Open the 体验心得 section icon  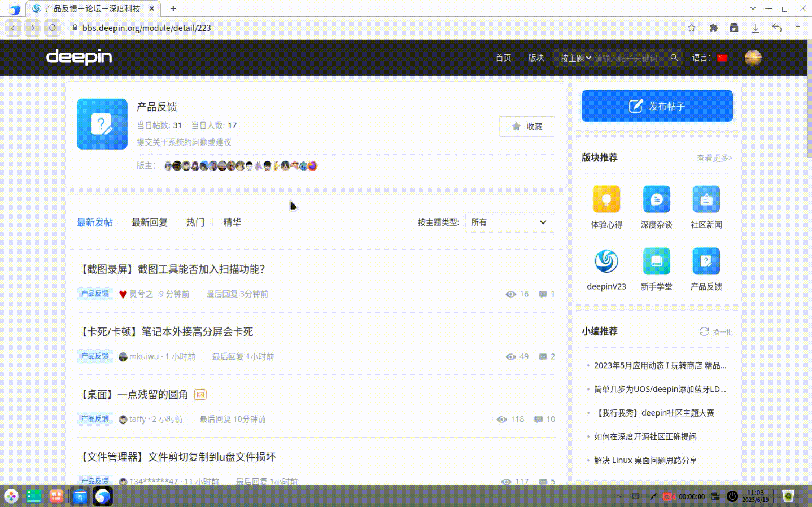point(606,199)
